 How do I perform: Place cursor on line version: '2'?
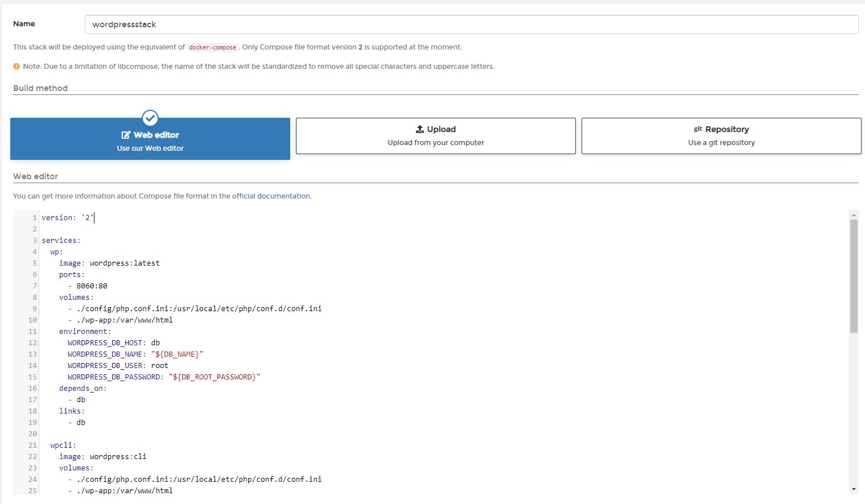click(68, 217)
